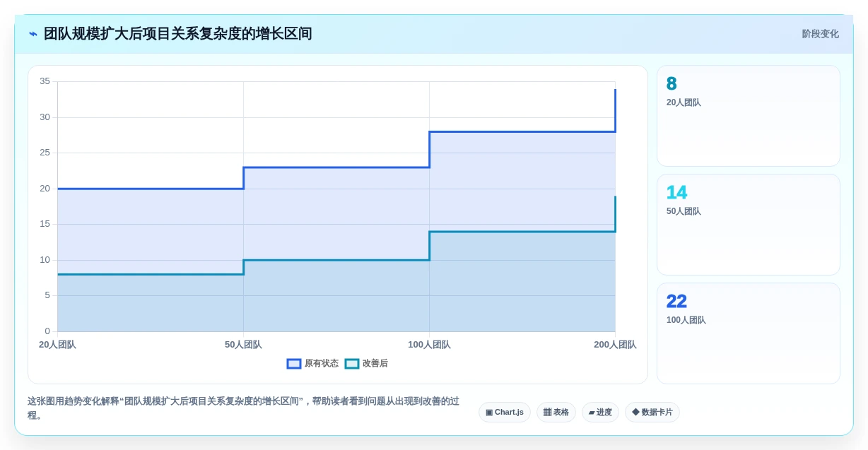Click the 进度 tag chip

(x=600, y=413)
